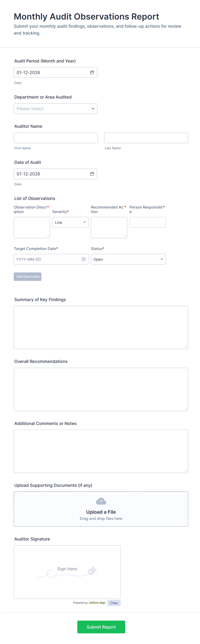The width and height of the screenshot is (200, 644).
Task: Click the signature pen icon in Sign Here area
Action: [93, 571]
